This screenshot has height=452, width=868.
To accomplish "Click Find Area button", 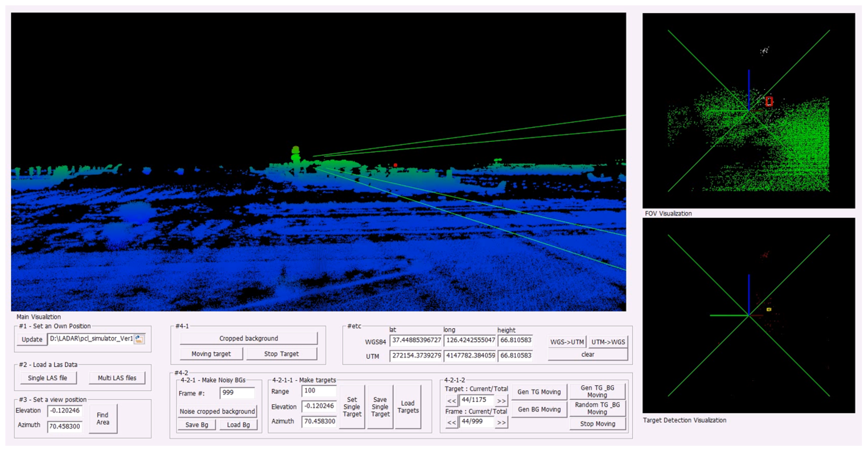I will pyautogui.click(x=103, y=419).
